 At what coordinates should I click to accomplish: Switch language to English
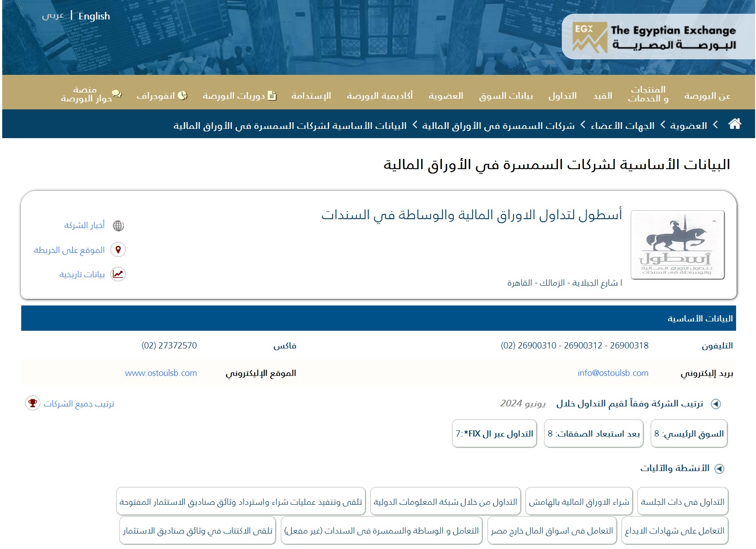(94, 16)
